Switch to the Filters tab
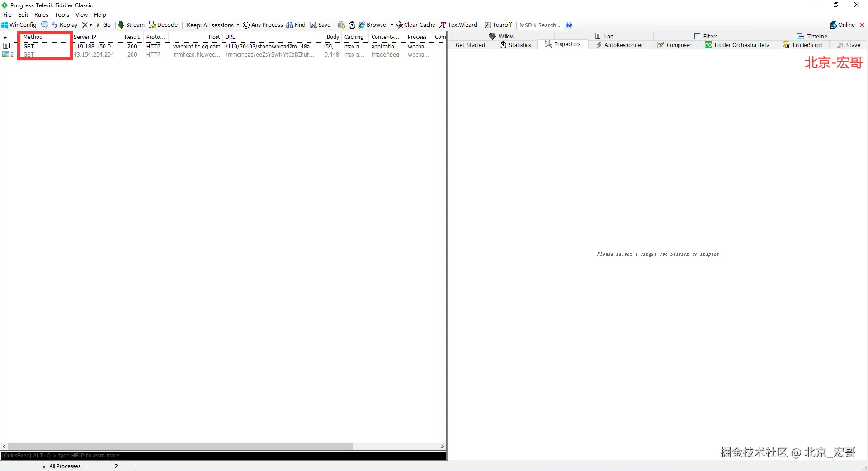Viewport: 868px width, 471px height. pyautogui.click(x=706, y=36)
